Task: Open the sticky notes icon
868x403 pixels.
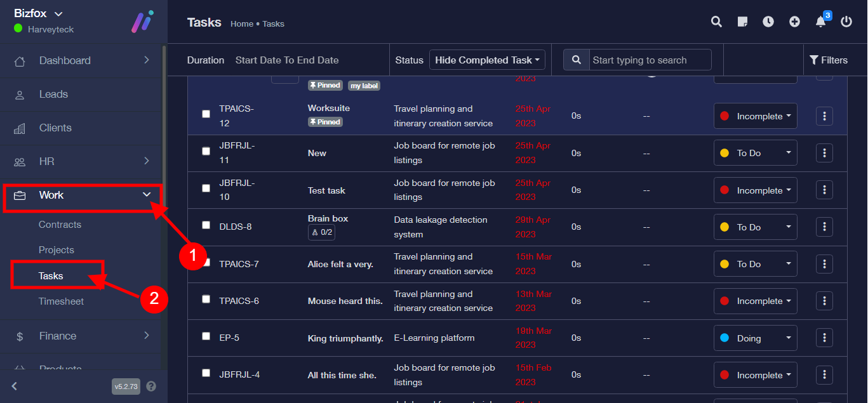Action: tap(742, 22)
